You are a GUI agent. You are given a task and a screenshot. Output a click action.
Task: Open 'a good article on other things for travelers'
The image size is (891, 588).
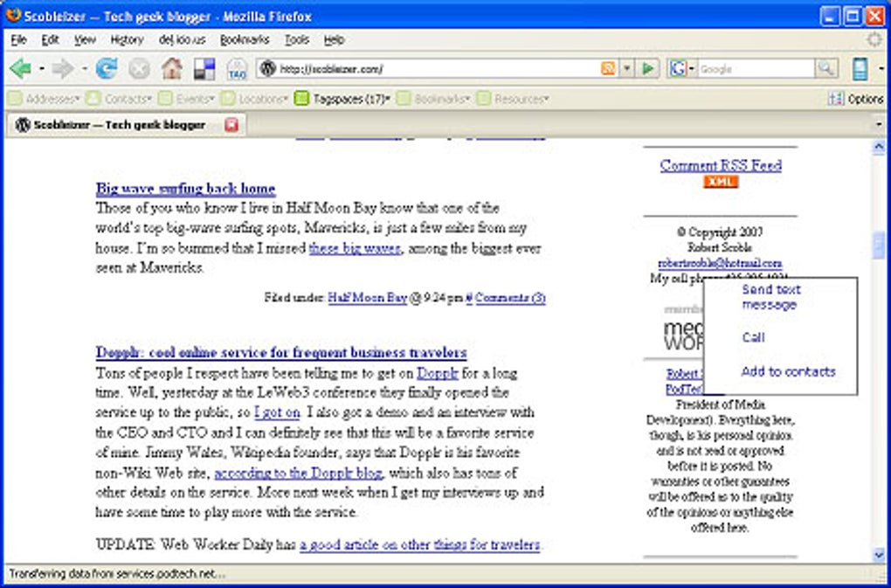point(420,545)
